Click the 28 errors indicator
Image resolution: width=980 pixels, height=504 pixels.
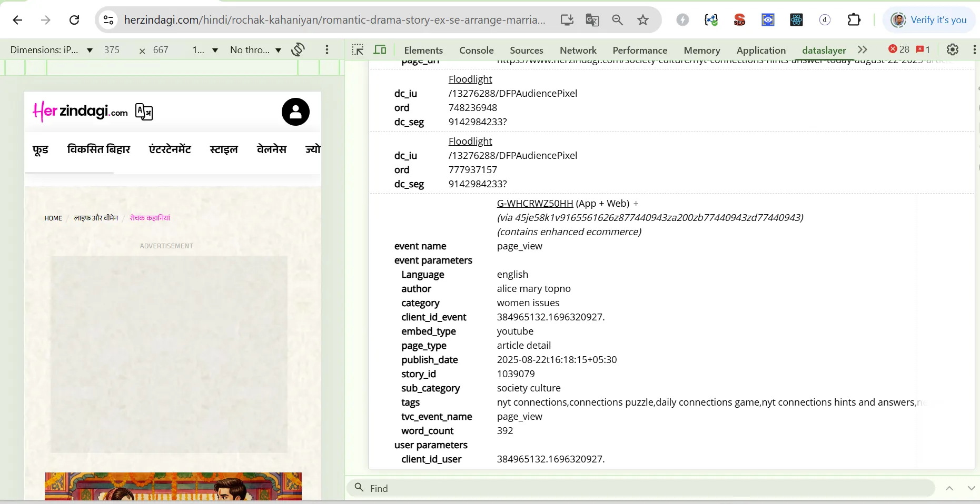(x=899, y=49)
